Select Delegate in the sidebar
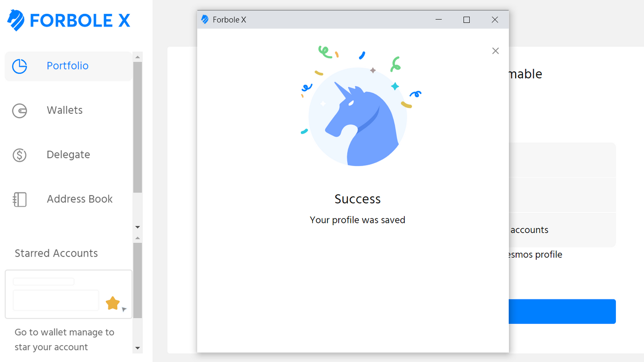 tap(68, 155)
